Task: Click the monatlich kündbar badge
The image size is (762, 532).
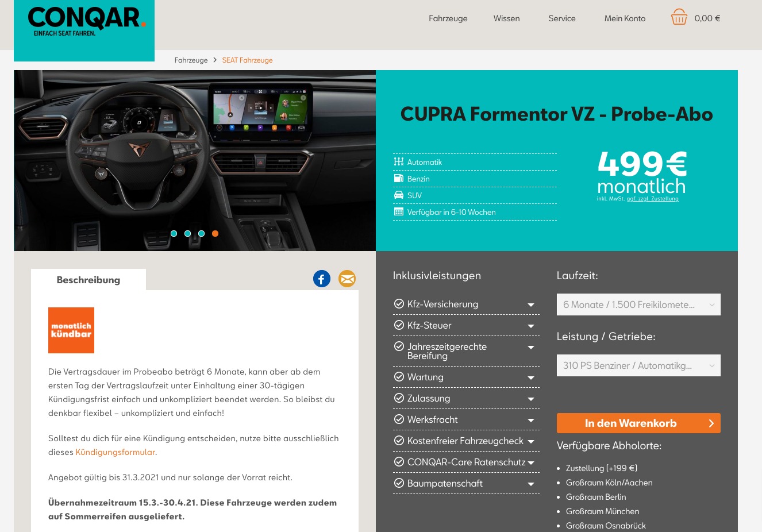Action: click(x=71, y=330)
